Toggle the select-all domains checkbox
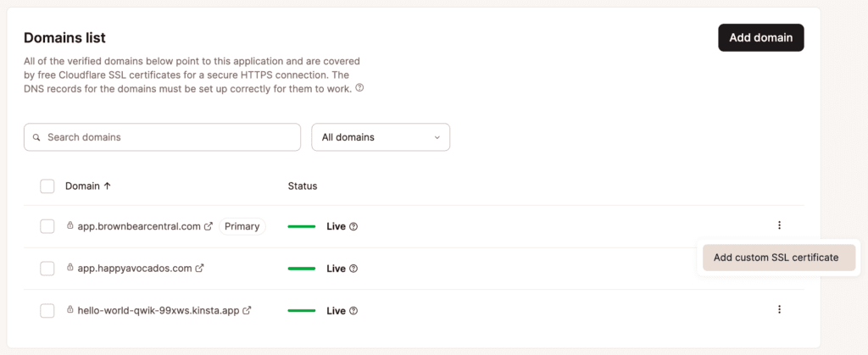The width and height of the screenshot is (868, 355). [x=47, y=186]
